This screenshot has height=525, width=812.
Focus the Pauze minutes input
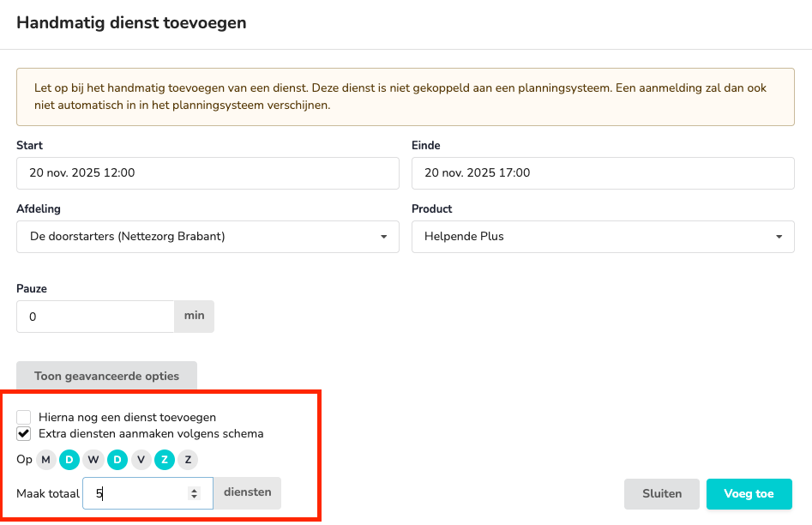click(95, 317)
